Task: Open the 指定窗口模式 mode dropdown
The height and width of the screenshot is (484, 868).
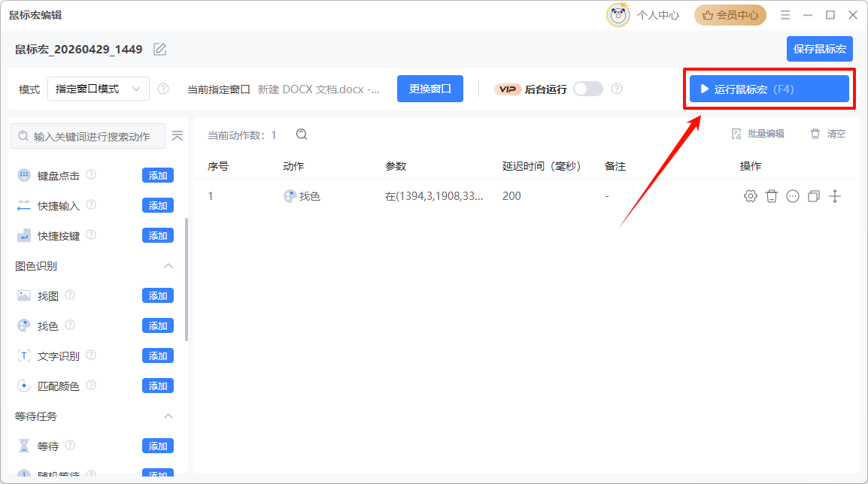Action: [x=99, y=89]
